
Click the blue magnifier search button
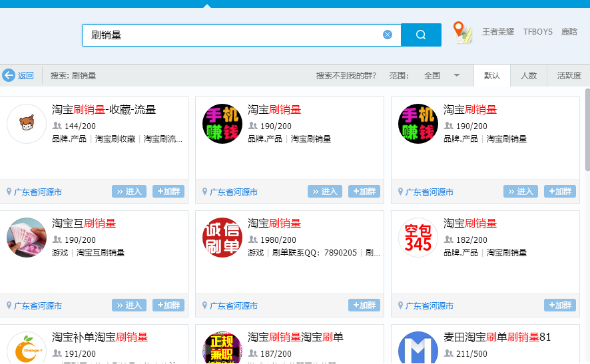[x=421, y=35]
